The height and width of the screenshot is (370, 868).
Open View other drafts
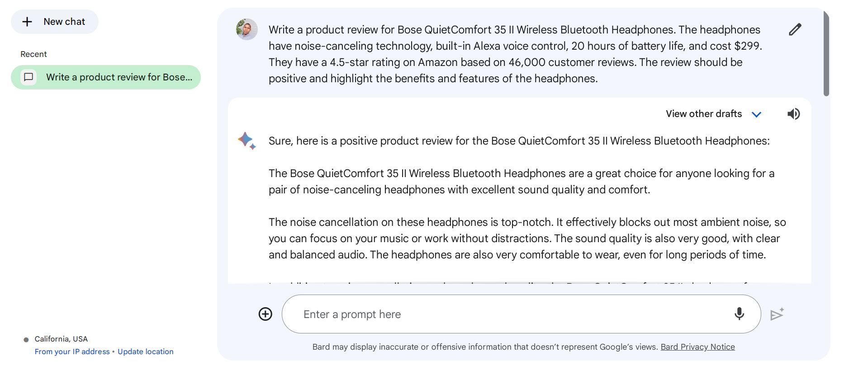703,114
